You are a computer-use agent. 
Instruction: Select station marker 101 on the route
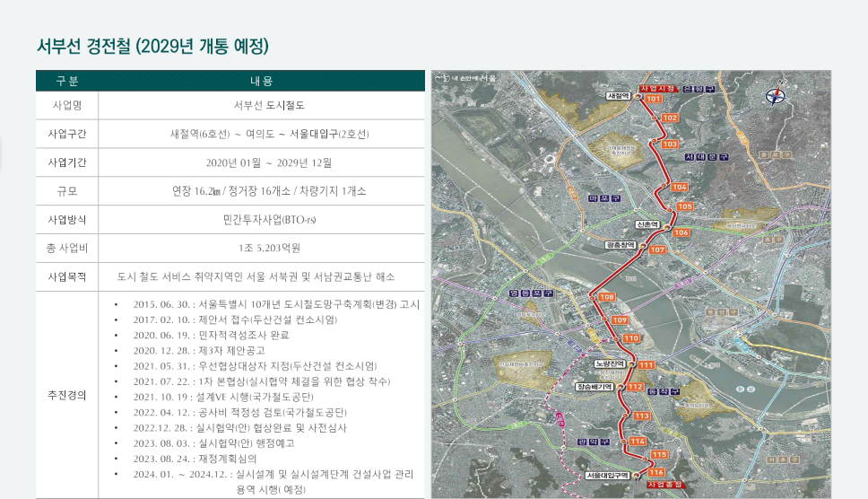[654, 99]
